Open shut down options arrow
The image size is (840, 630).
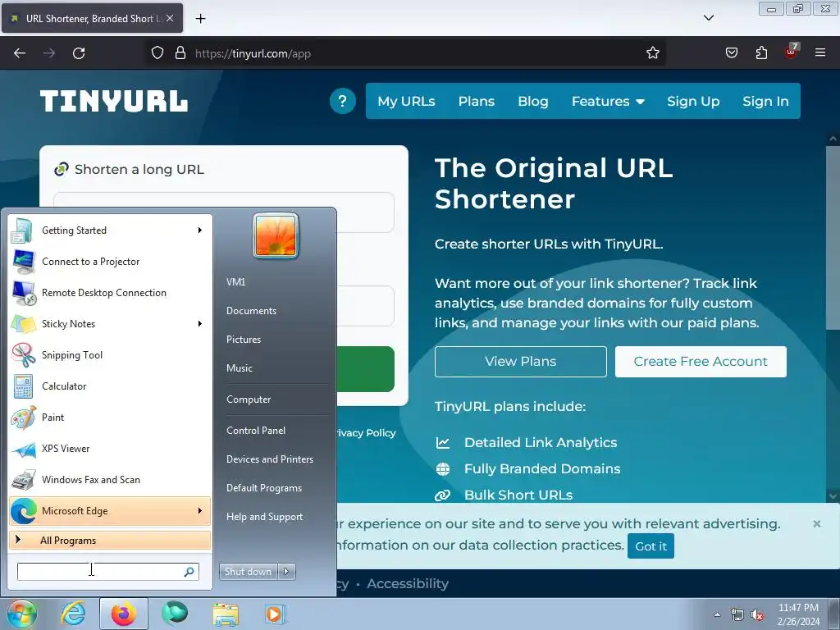(x=286, y=572)
